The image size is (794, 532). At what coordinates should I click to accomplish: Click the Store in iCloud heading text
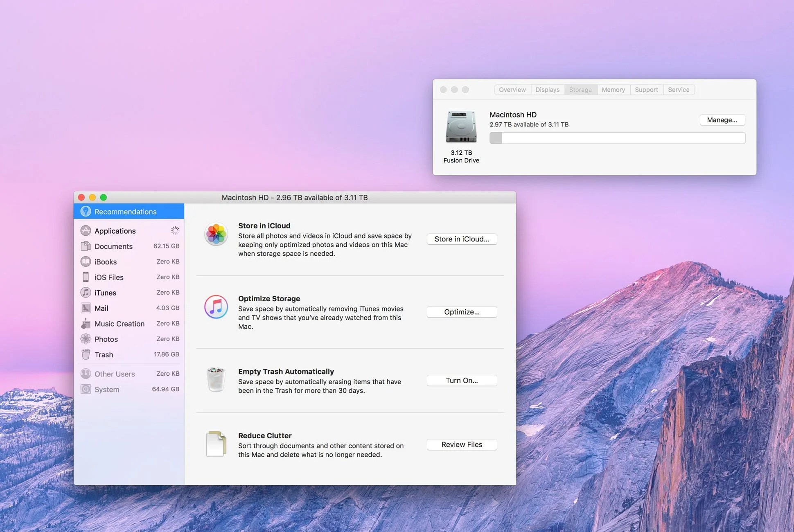pyautogui.click(x=264, y=226)
